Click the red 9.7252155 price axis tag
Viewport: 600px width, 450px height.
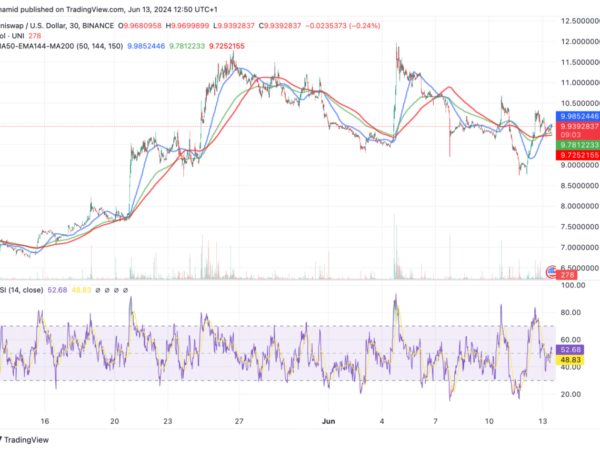click(x=578, y=155)
